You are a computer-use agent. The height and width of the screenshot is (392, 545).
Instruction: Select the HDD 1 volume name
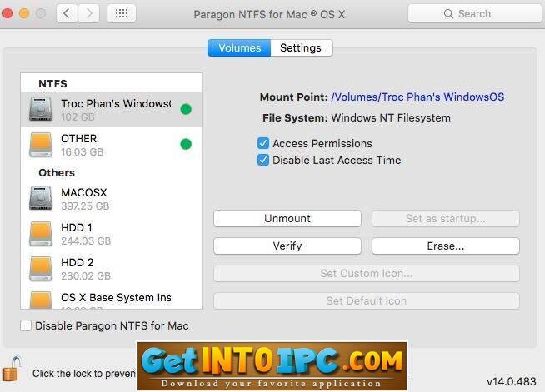coord(77,228)
